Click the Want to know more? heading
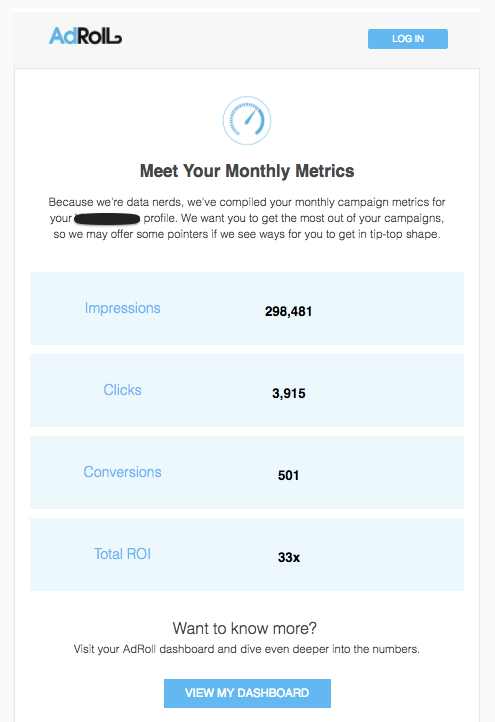The image size is (495, 722). point(245,628)
